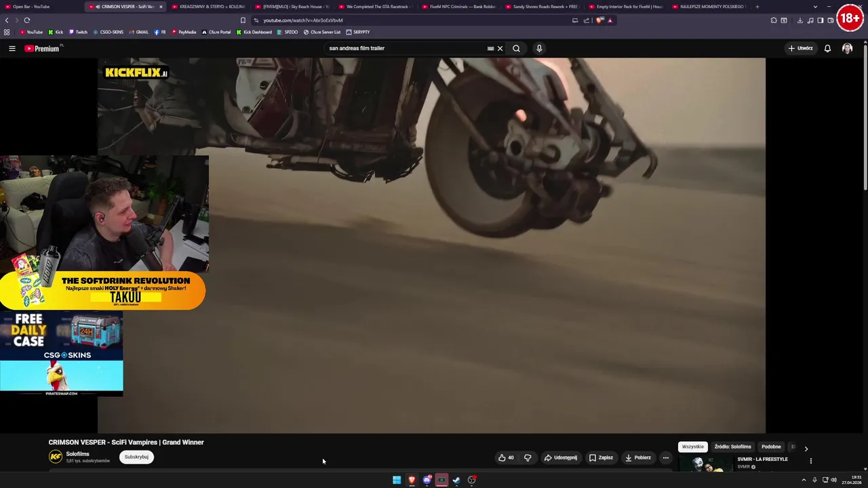Image resolution: width=868 pixels, height=488 pixels.
Task: Reload the page in the browser
Action: pos(26,20)
